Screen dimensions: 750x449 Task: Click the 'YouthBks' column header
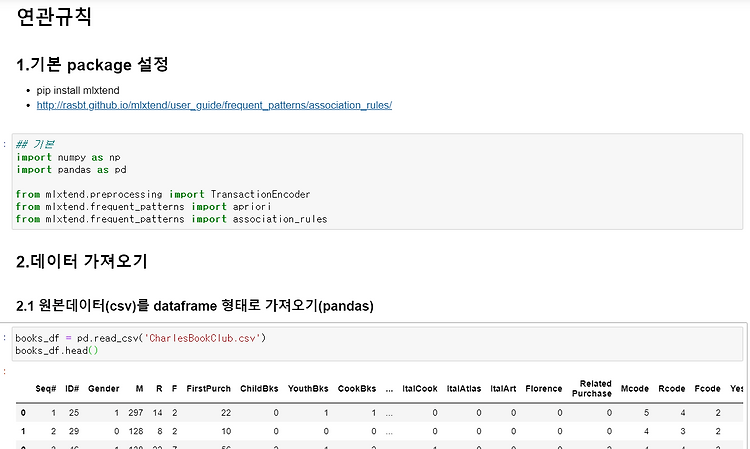pos(308,389)
